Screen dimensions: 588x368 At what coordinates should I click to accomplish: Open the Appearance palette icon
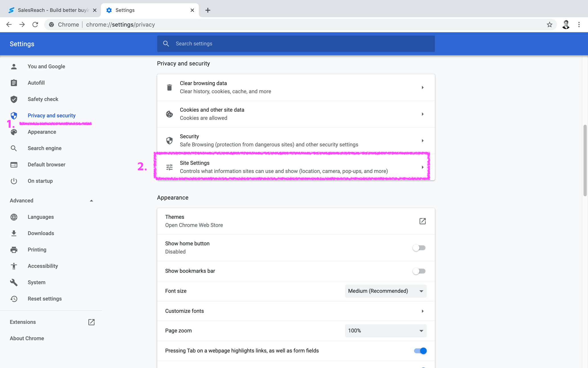point(14,132)
